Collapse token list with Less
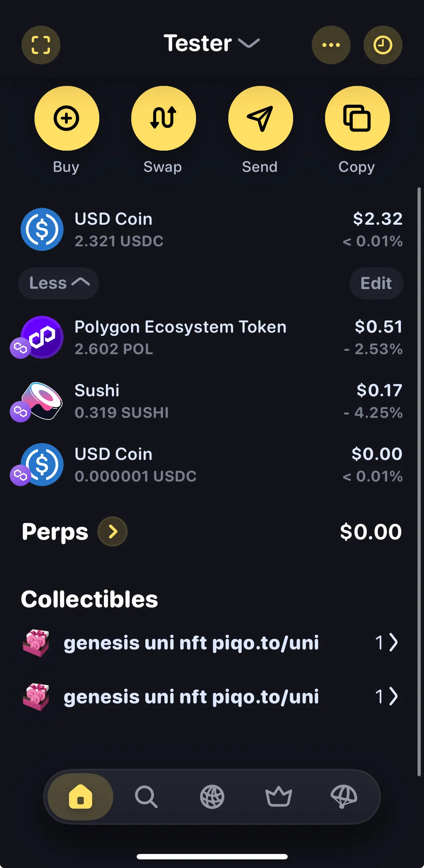 (x=59, y=283)
